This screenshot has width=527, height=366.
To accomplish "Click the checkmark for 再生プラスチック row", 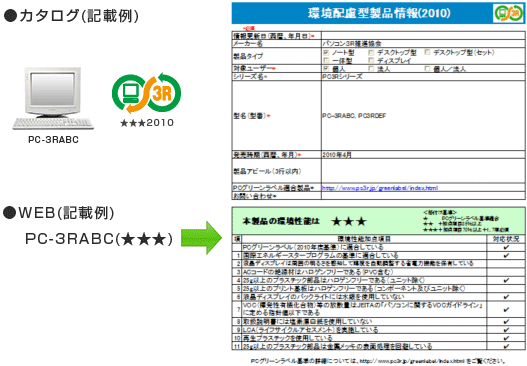I will [506, 338].
